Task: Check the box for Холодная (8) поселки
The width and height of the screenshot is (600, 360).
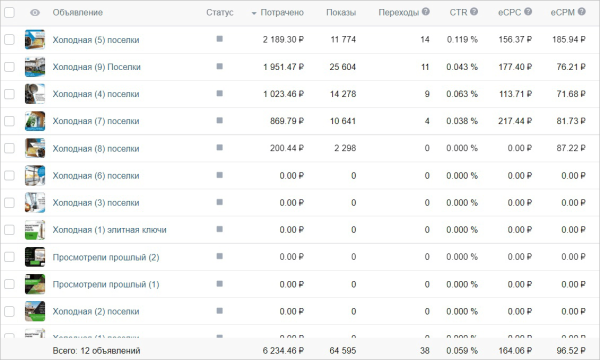Action: point(9,148)
